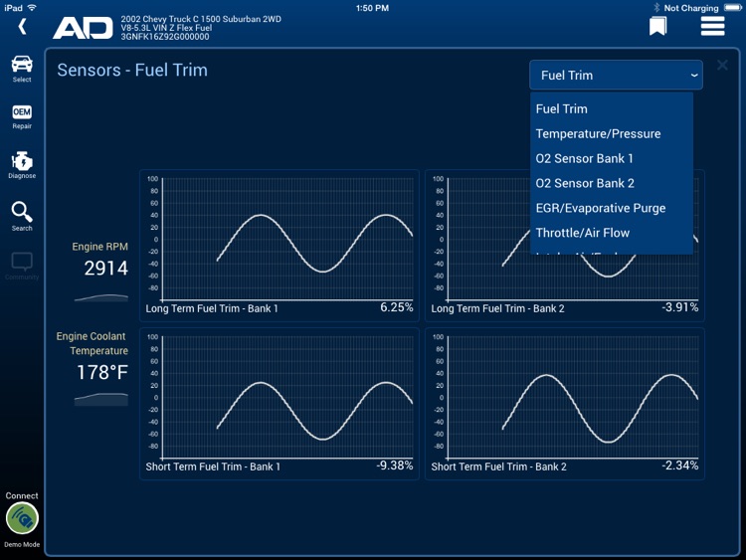Image resolution: width=746 pixels, height=560 pixels.
Task: Tap the Engine RPM 2914 reading
Action: point(105,269)
